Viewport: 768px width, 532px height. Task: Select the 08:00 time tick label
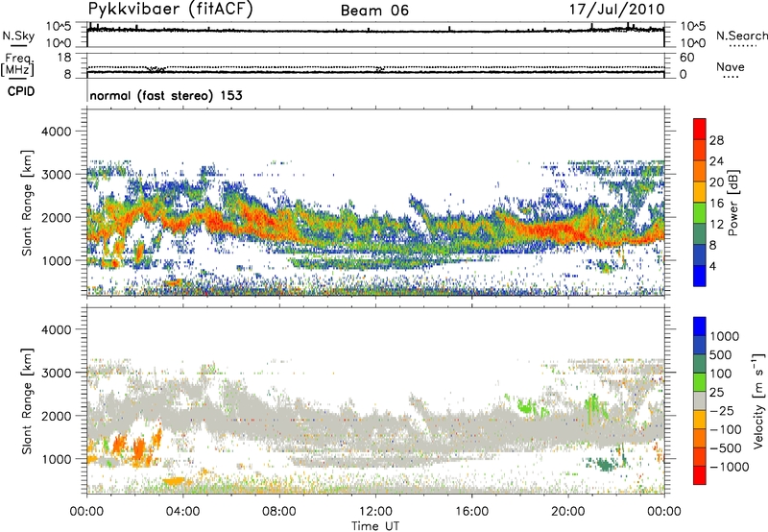tap(279, 512)
